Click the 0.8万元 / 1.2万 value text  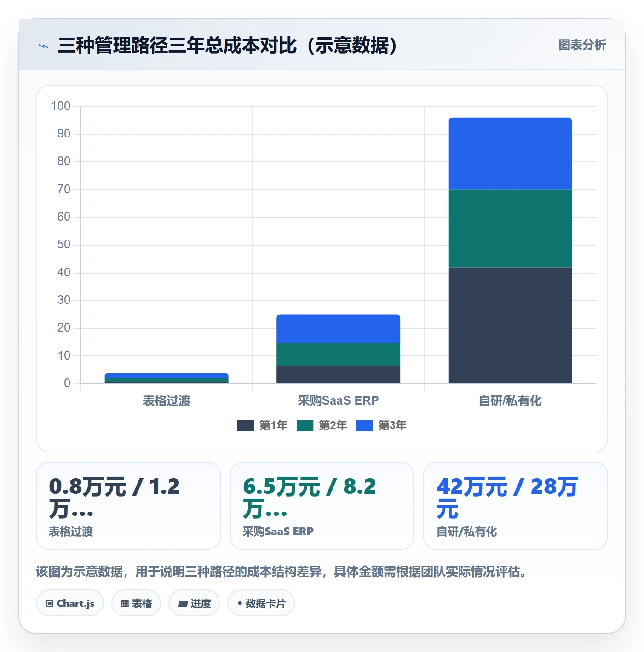click(114, 498)
